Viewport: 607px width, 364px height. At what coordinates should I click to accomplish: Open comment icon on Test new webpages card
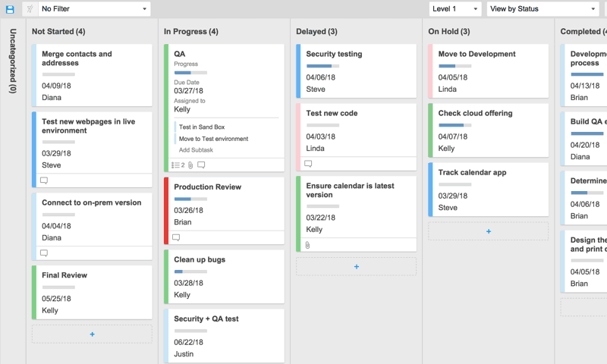pos(44,180)
